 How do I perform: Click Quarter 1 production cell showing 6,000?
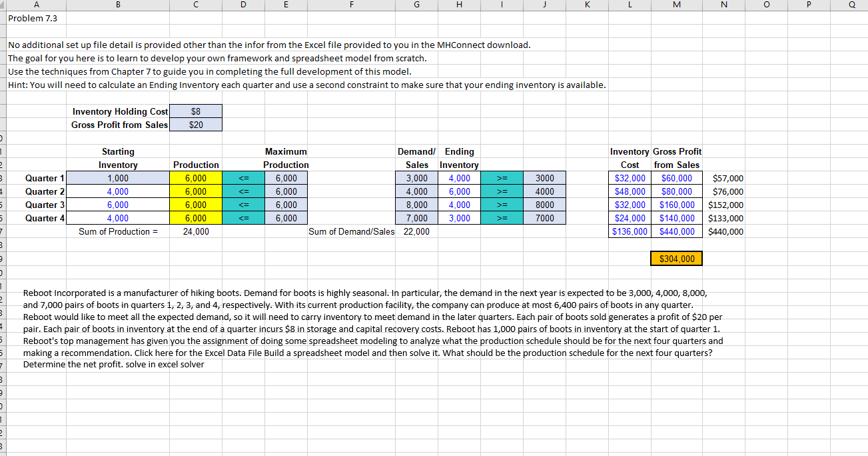(195, 178)
